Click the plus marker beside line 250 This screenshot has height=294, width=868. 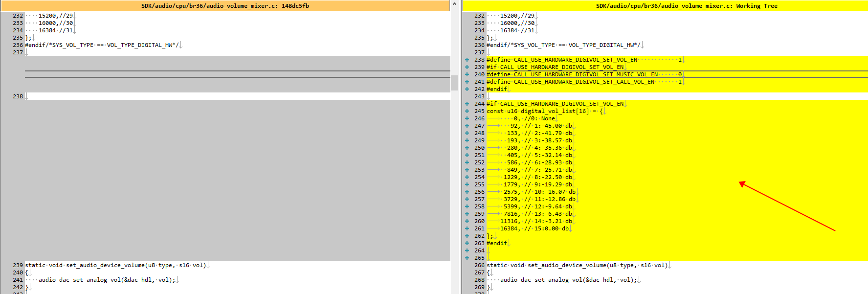click(467, 148)
